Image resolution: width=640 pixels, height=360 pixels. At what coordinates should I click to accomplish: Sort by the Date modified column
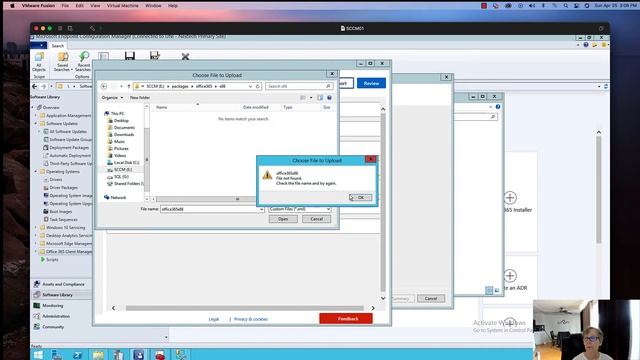pos(256,107)
